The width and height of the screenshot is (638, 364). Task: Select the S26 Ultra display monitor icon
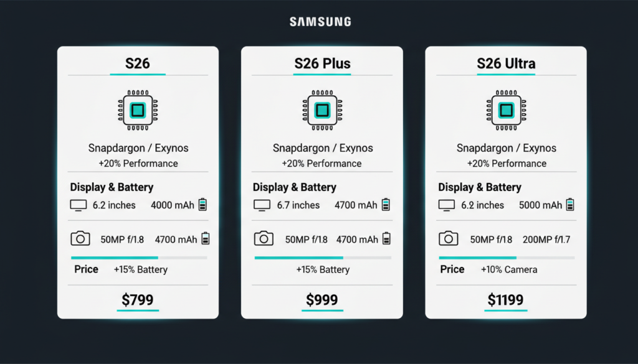[x=447, y=205]
